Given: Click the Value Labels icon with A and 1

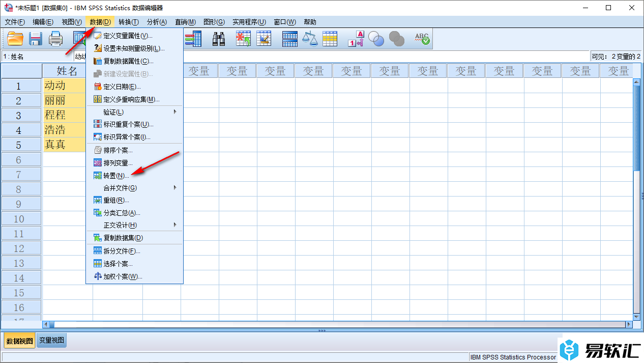Looking at the screenshot, I should 356,39.
